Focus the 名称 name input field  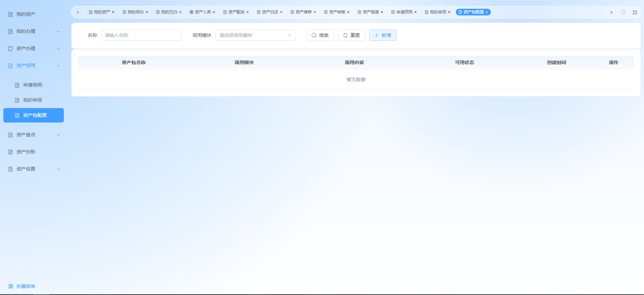point(141,35)
